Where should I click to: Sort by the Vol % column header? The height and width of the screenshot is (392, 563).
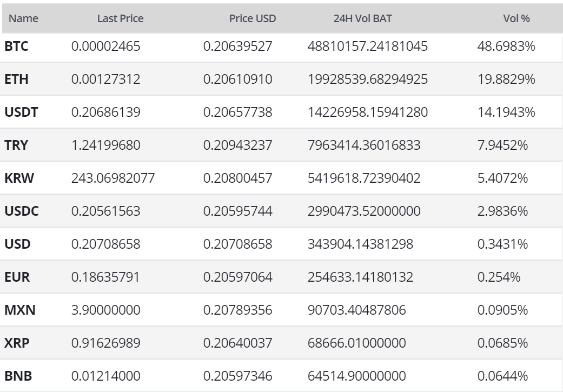click(x=516, y=18)
